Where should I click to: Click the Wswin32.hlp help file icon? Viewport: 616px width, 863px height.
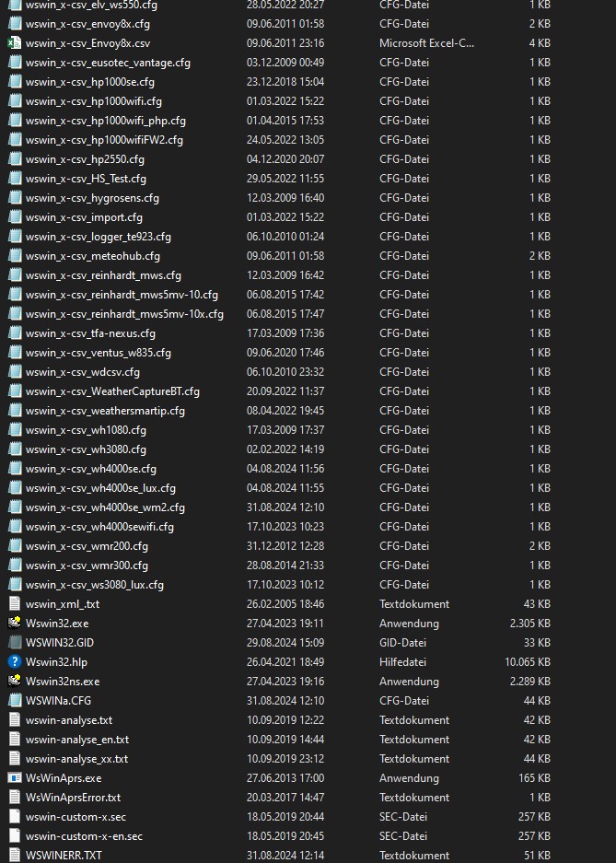[x=15, y=662]
